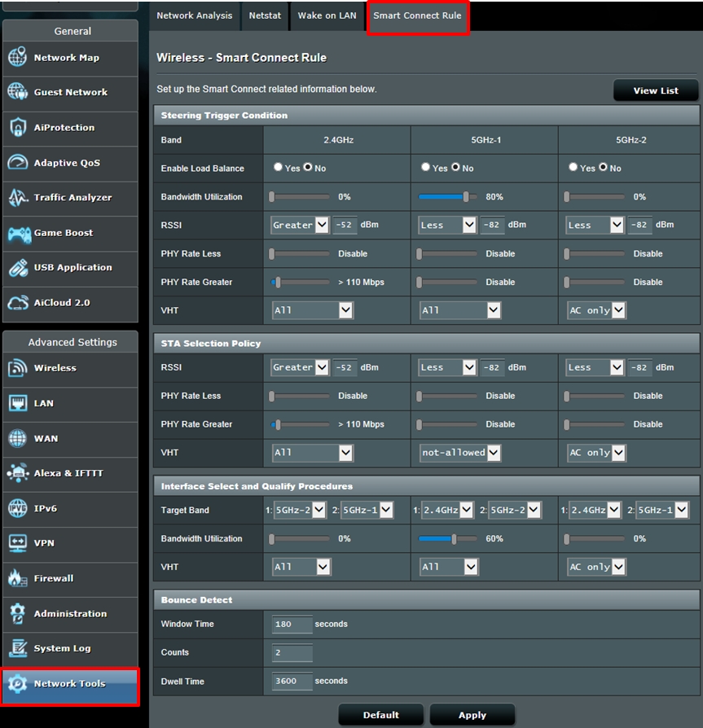Open Steering Trigger 5GHz-2 VHT AC only dropdown
The height and width of the screenshot is (728, 703).
596,310
